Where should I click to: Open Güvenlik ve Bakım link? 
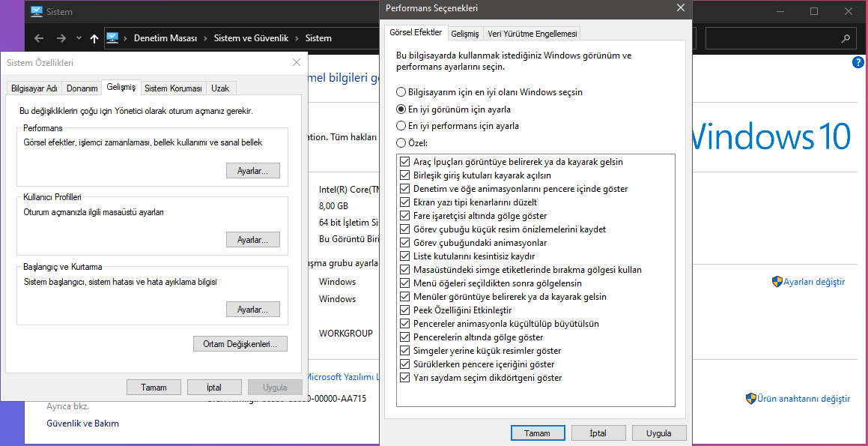tap(82, 424)
